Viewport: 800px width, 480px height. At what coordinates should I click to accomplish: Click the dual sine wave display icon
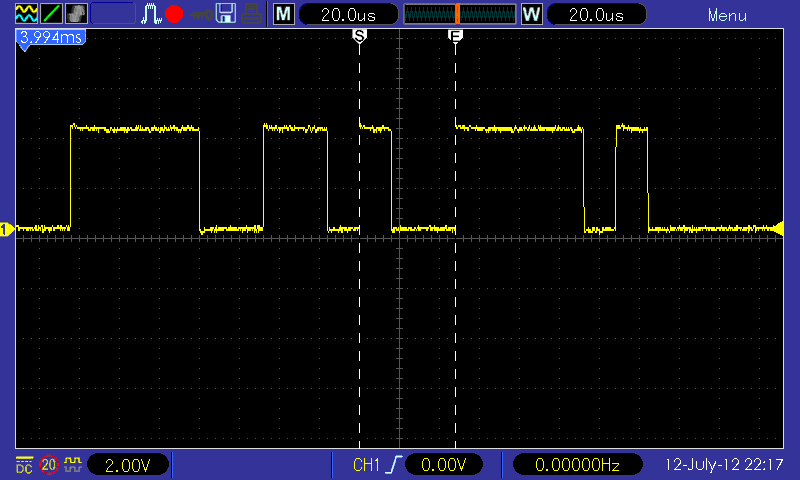tap(26, 14)
